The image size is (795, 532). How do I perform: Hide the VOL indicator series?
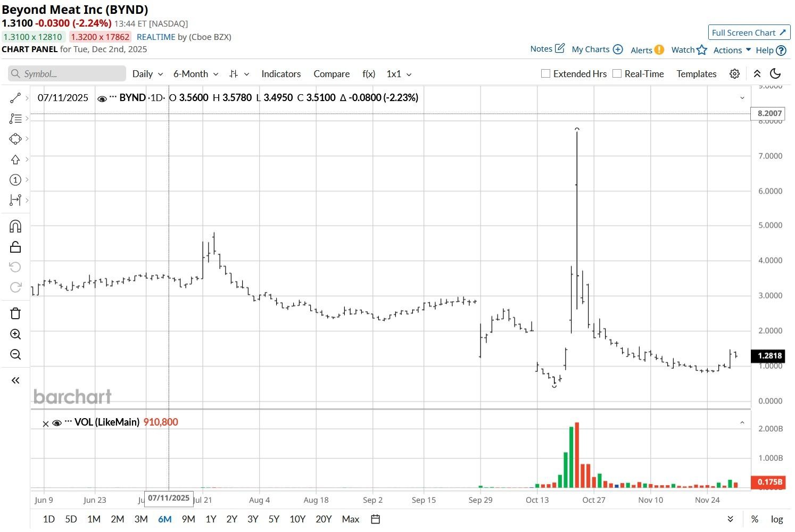(x=57, y=423)
